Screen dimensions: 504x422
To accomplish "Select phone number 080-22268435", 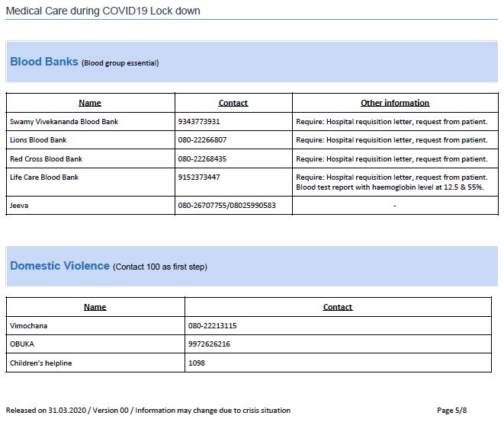I will 202,159.
